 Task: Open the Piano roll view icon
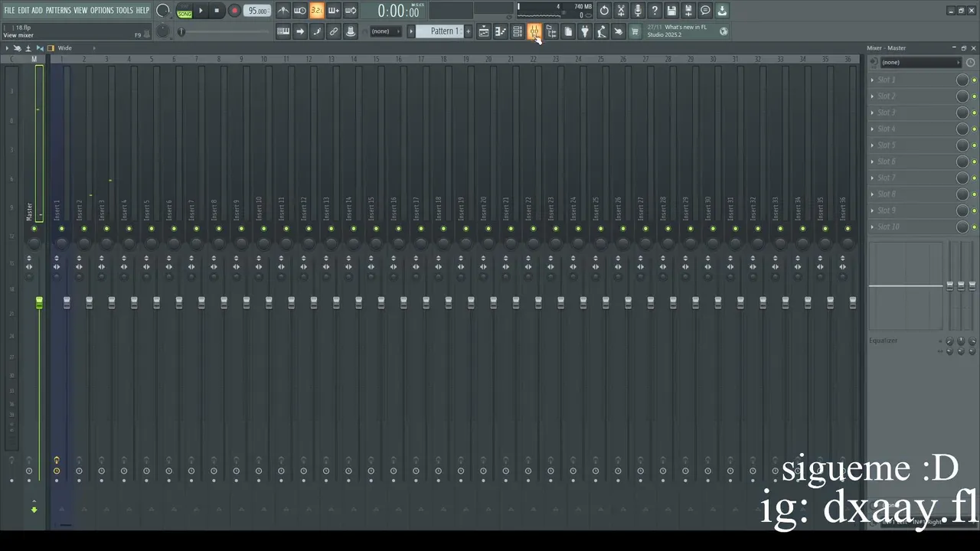501,31
